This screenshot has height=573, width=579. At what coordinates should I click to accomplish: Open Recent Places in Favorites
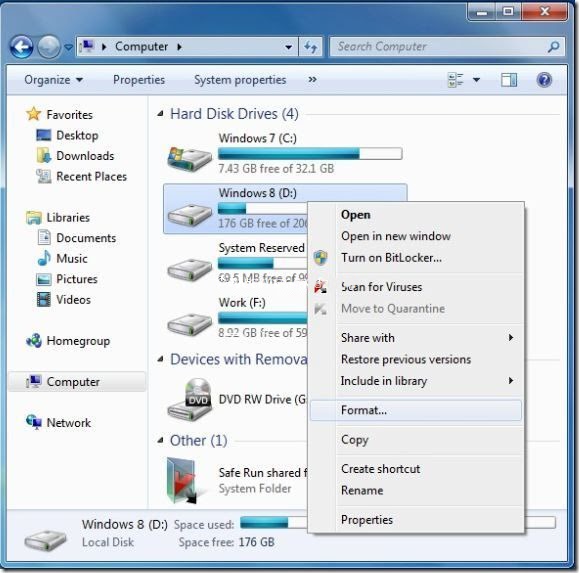click(81, 176)
